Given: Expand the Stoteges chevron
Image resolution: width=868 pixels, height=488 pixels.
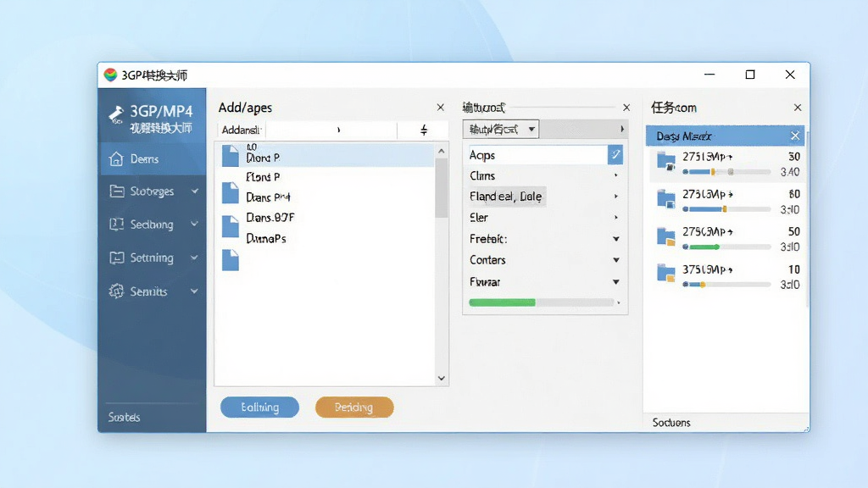Looking at the screenshot, I should (x=194, y=191).
